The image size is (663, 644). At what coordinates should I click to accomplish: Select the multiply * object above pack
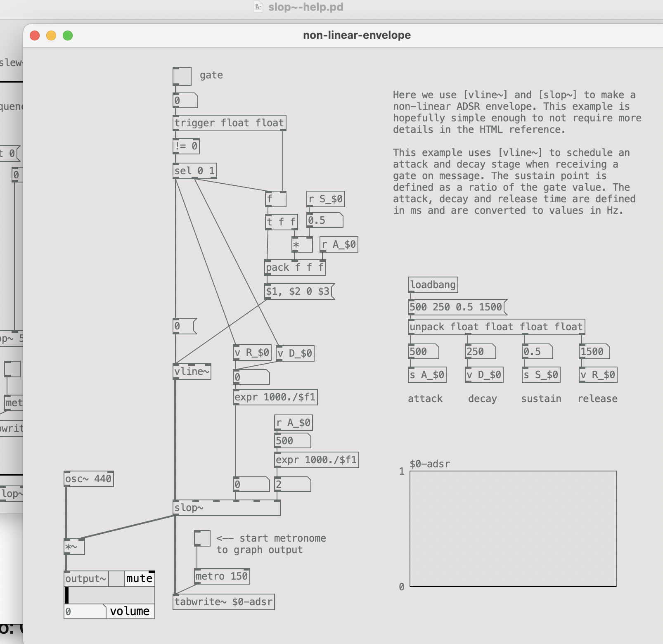click(x=302, y=244)
